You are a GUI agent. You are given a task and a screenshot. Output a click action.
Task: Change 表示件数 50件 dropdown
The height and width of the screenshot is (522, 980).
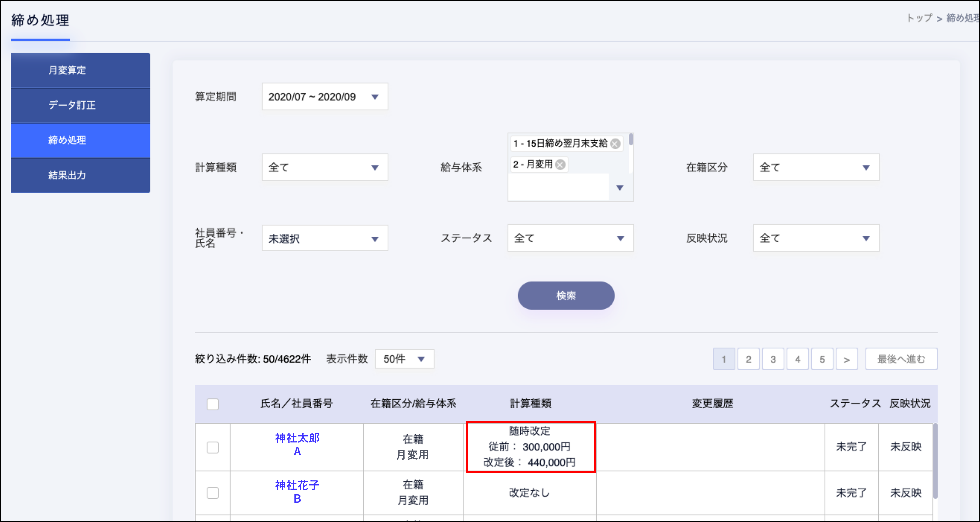(x=404, y=359)
